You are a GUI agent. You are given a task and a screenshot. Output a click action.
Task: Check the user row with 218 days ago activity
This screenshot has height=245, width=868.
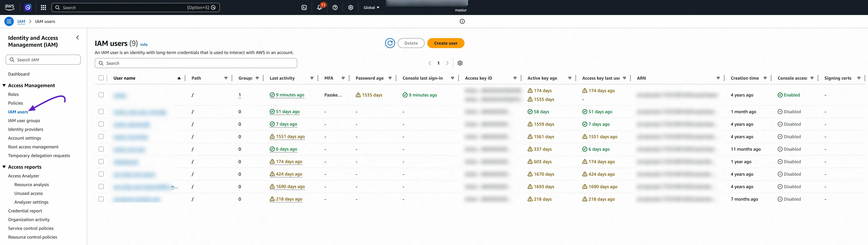tap(101, 199)
